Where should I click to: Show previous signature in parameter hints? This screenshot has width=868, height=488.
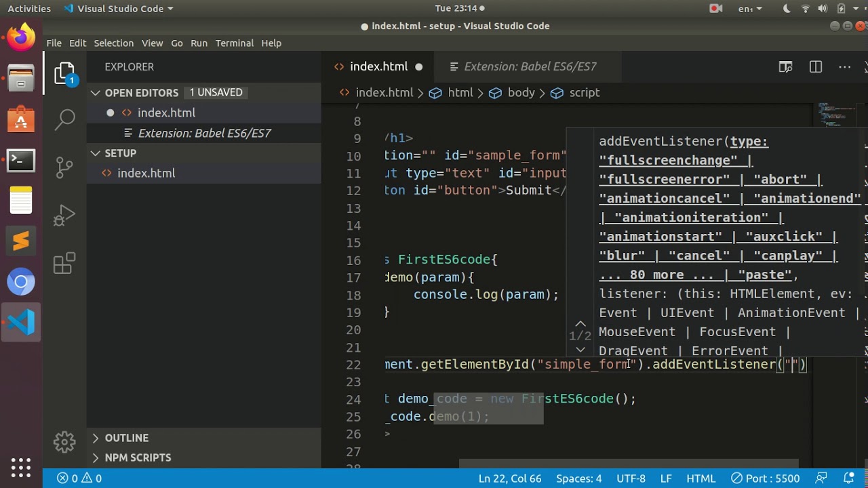pyautogui.click(x=580, y=324)
